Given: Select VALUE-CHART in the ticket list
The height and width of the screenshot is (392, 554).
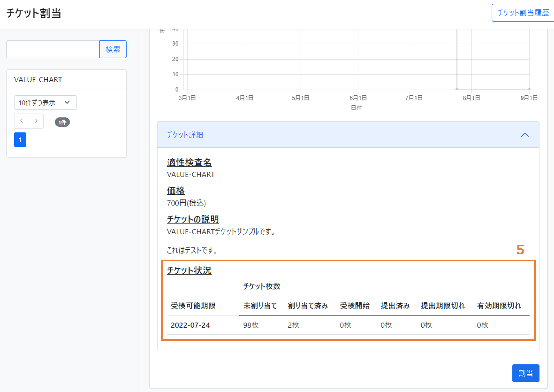Looking at the screenshot, I should coord(38,80).
